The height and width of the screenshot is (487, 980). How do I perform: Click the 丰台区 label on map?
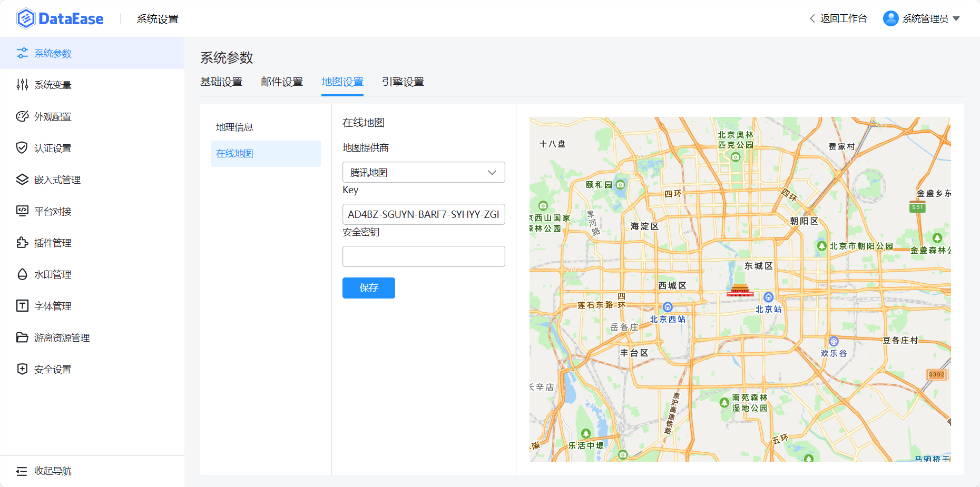pyautogui.click(x=634, y=353)
